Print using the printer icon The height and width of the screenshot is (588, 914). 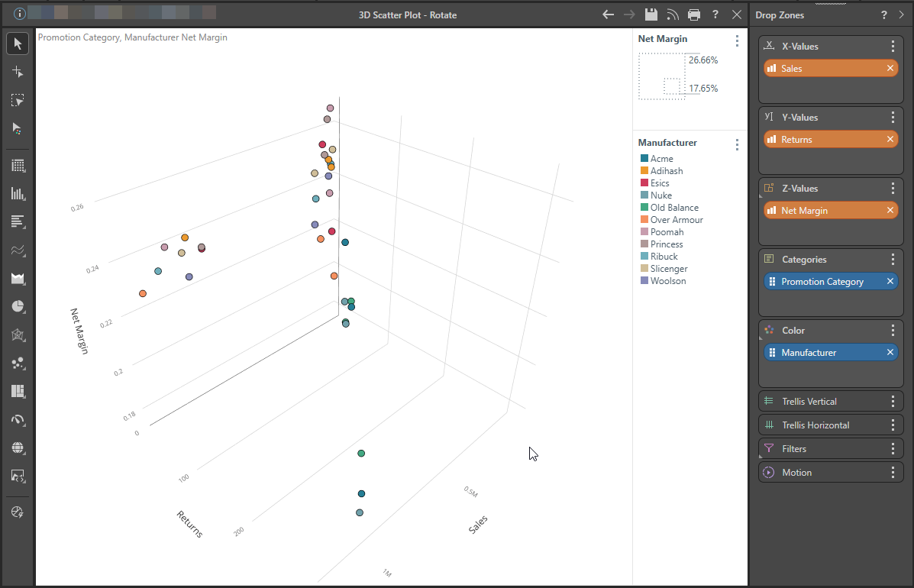click(693, 15)
